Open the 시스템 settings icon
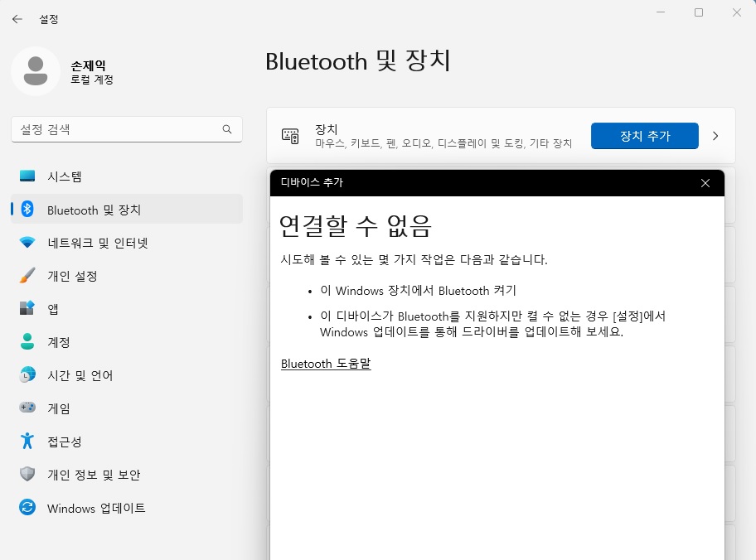Image resolution: width=756 pixels, height=560 pixels. [x=27, y=176]
